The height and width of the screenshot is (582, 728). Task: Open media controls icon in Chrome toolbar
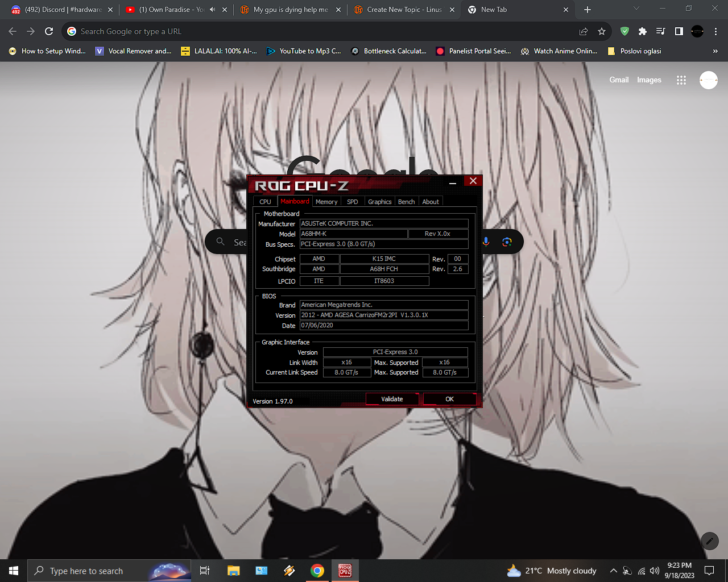(x=660, y=31)
